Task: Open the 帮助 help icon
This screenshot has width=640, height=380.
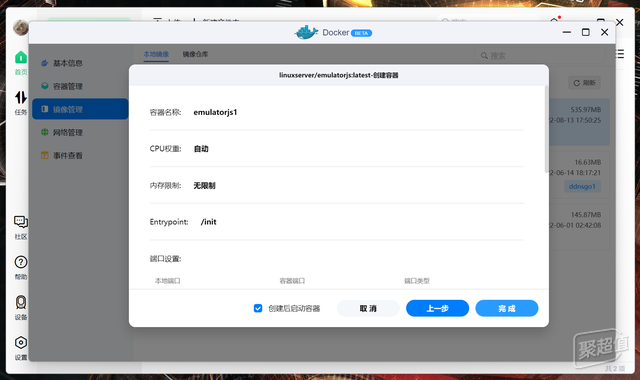Action: (21, 262)
